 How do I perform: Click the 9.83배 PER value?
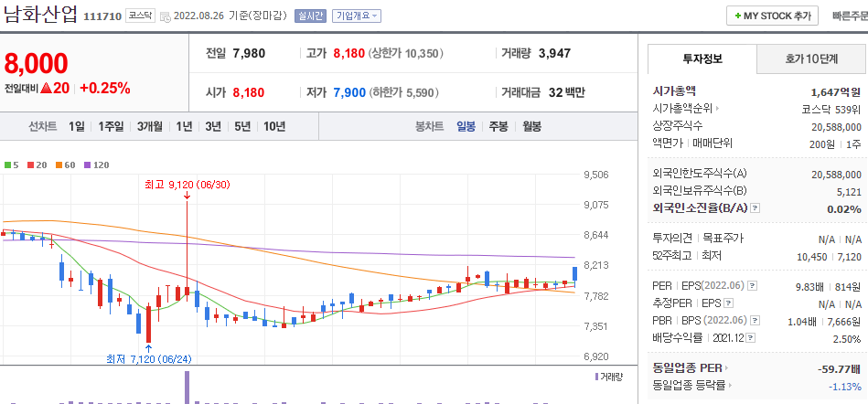(x=809, y=287)
